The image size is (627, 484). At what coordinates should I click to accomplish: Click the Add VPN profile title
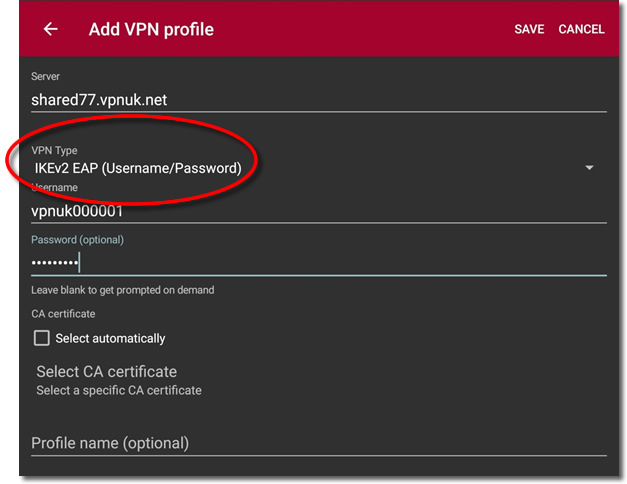coord(151,29)
